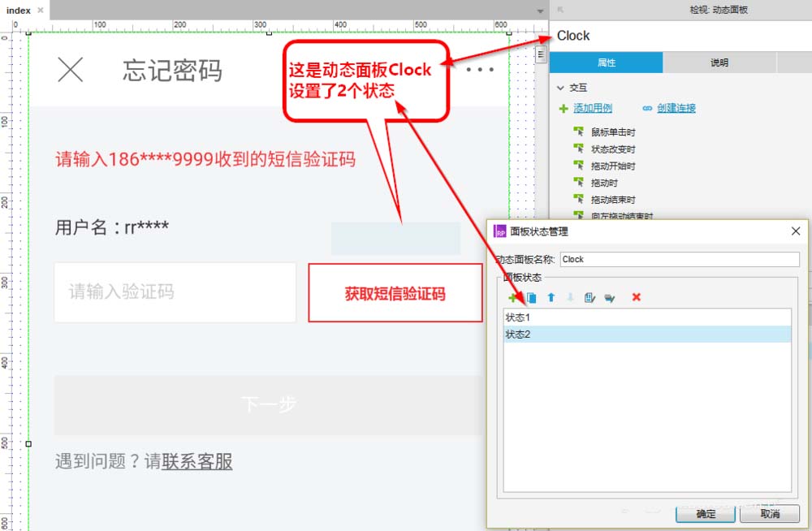Open the page tab list dropdown arrow
Image resolution: width=812 pixels, height=531 pixels.
point(540,11)
